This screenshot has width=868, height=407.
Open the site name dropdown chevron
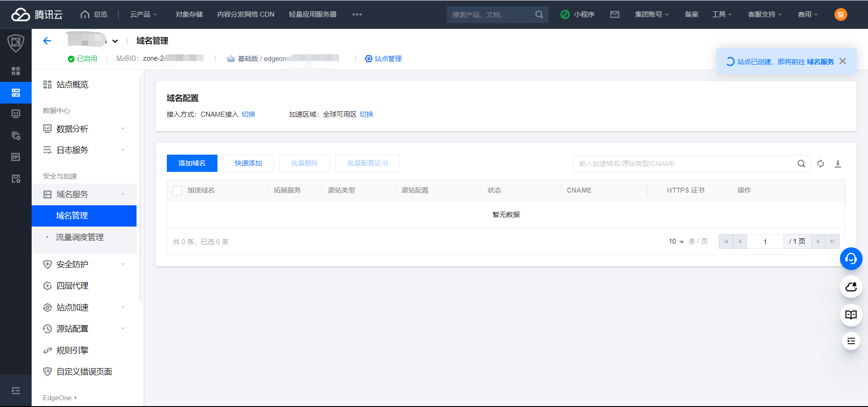coord(115,41)
